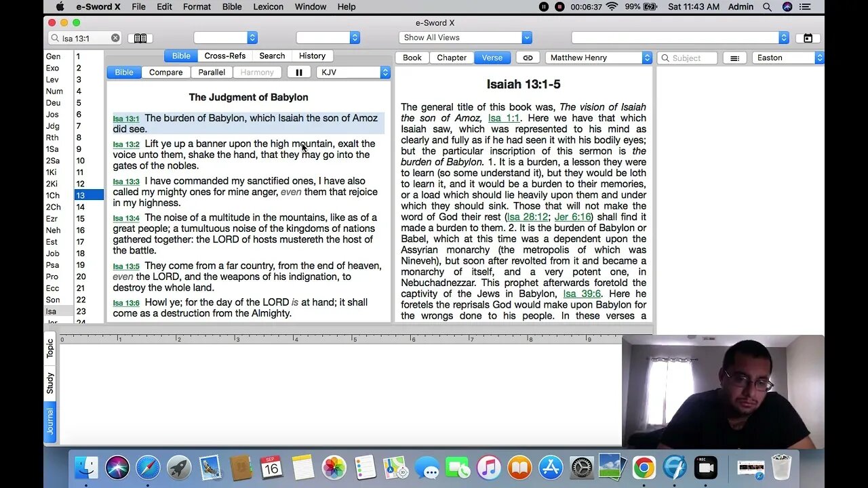Launch iTunes from the Dock
Image resolution: width=868 pixels, height=488 pixels.
tap(488, 468)
